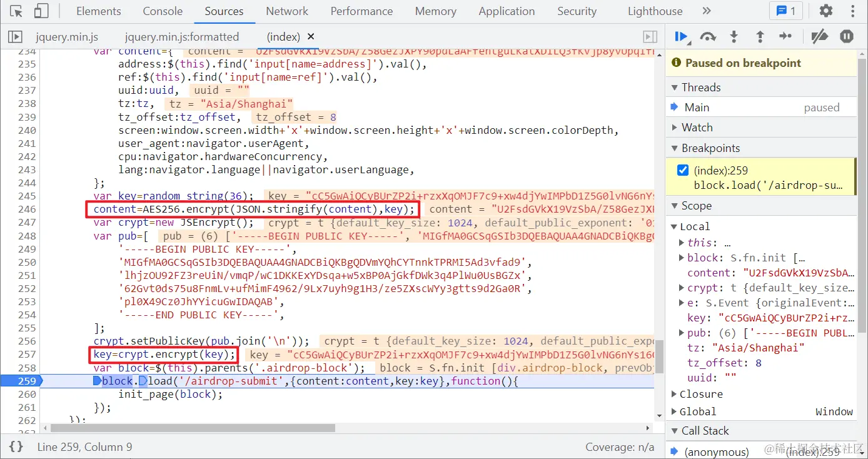Pretty print with the braces icon

(16, 446)
